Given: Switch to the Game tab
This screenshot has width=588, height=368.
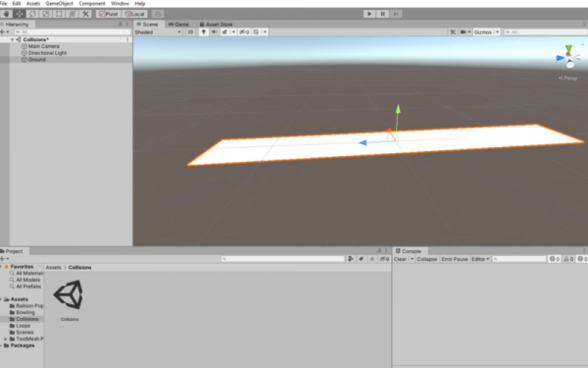Looking at the screenshot, I should coord(178,24).
